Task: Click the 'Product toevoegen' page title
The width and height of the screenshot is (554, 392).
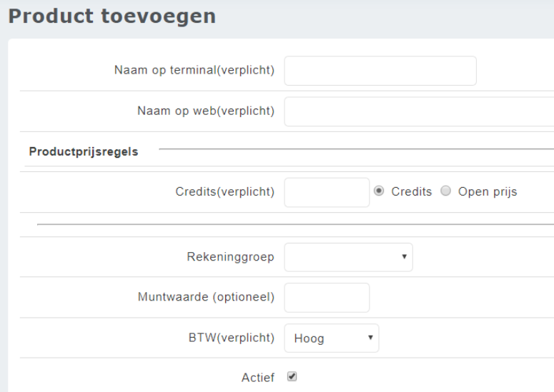Action: click(112, 16)
